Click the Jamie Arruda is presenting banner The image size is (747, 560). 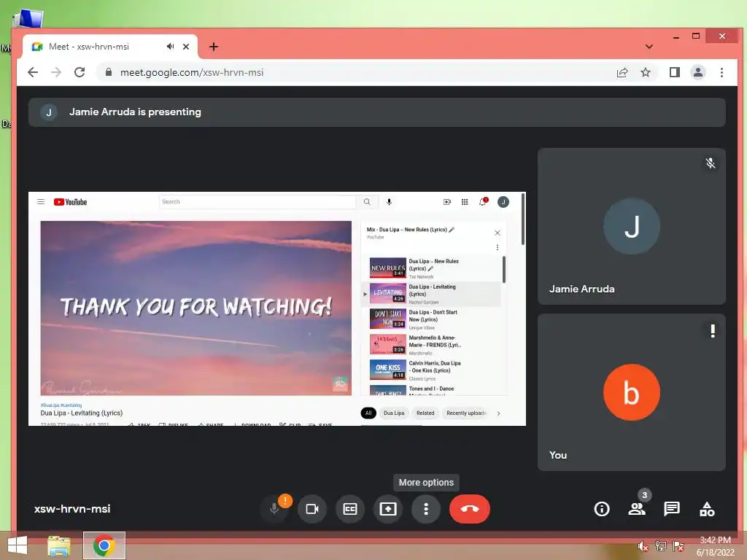click(377, 112)
